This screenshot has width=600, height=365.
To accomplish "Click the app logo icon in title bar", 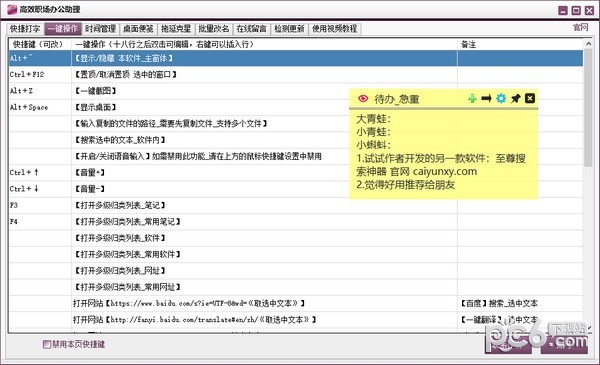I will (12, 9).
